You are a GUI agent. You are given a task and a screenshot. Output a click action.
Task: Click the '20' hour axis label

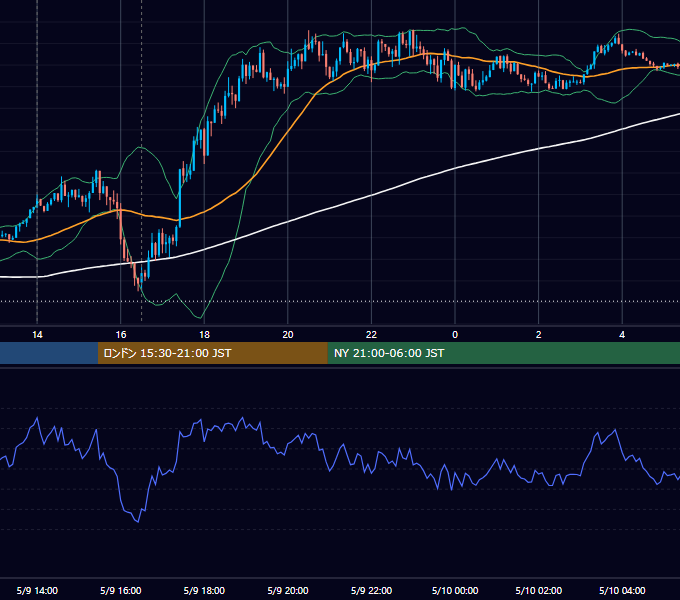pyautogui.click(x=288, y=335)
